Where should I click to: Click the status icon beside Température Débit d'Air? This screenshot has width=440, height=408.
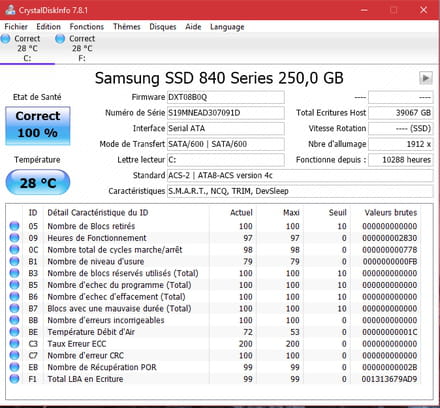pos(14,332)
